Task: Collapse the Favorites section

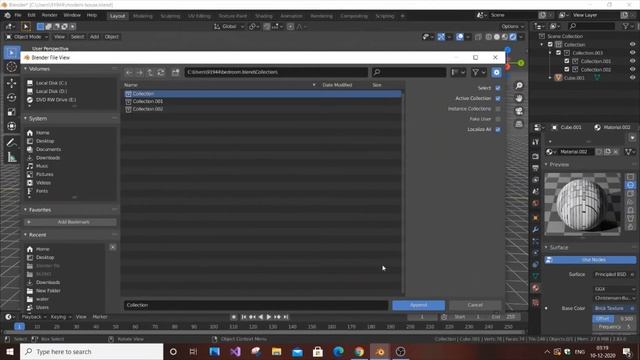Action: (x=26, y=210)
